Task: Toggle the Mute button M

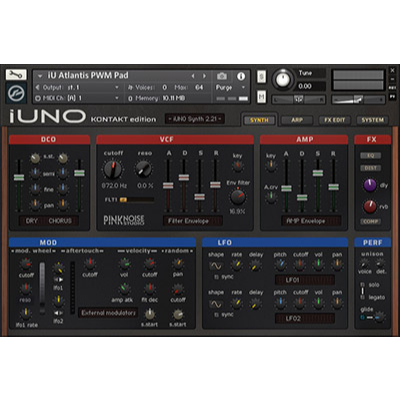Action: (262, 97)
